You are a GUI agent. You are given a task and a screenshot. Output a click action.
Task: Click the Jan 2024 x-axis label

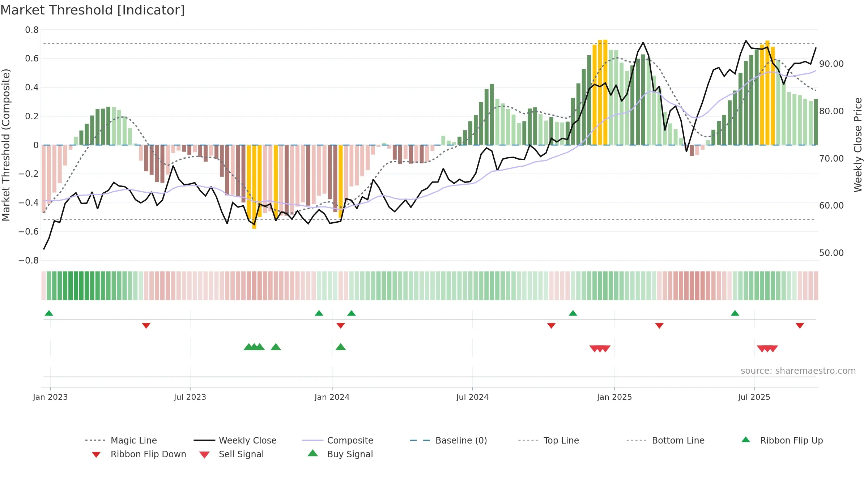332,397
